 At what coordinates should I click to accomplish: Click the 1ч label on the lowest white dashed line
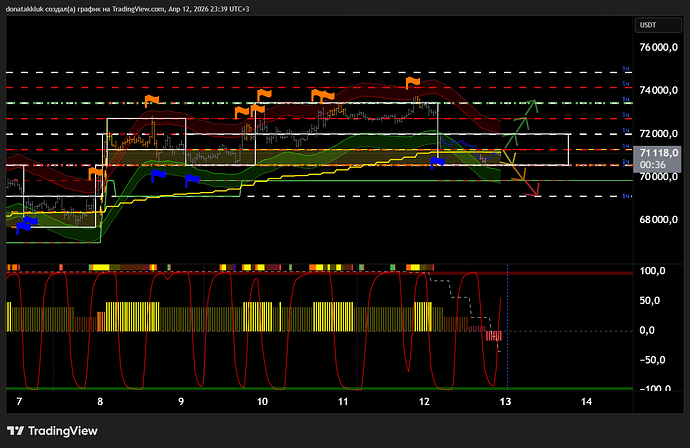pos(626,196)
